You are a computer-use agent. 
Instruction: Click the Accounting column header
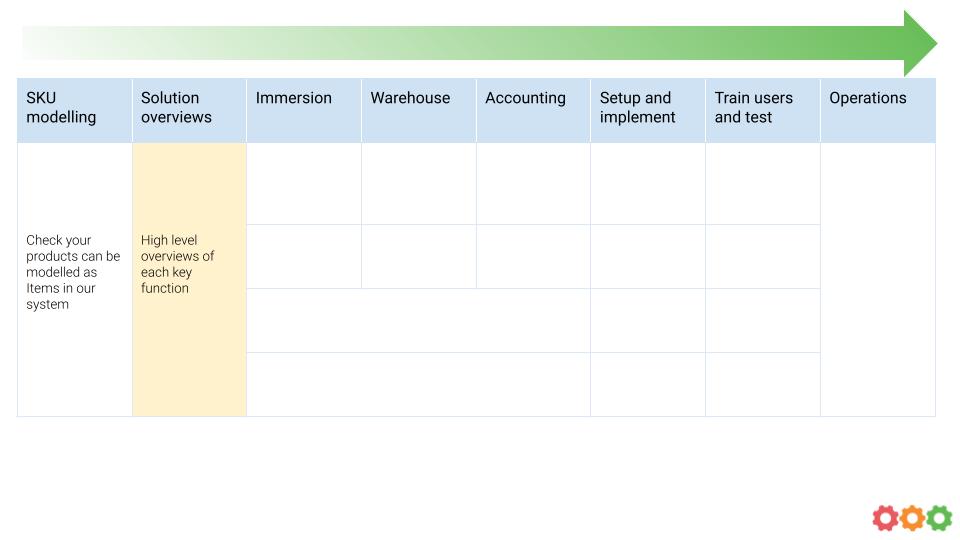533,111
